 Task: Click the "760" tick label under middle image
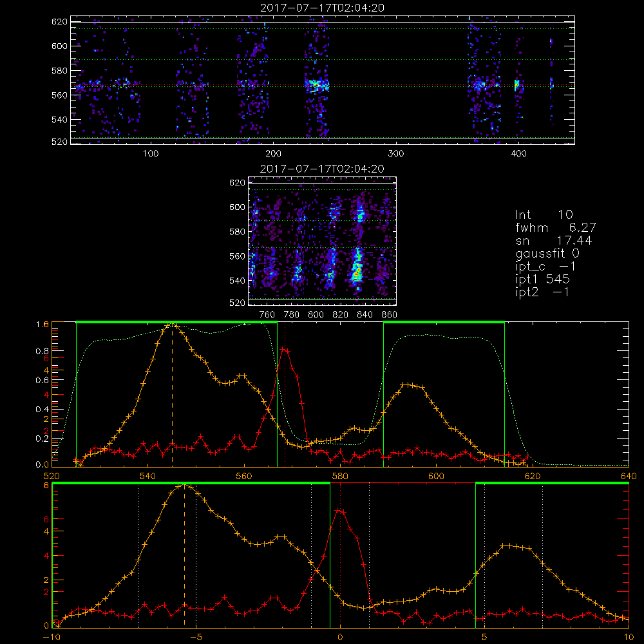click(267, 315)
